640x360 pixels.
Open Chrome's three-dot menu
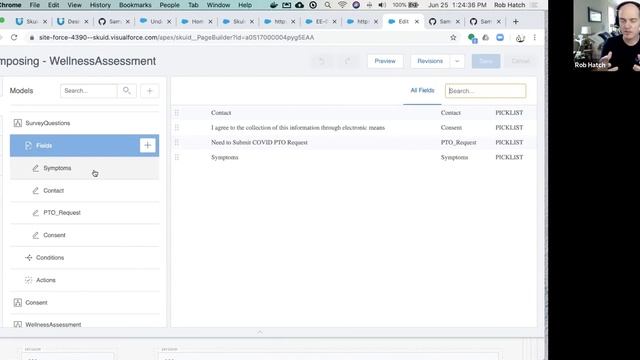tap(535, 38)
